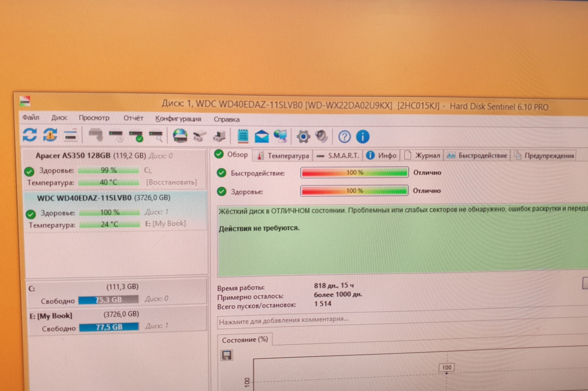588x391 pixels.
Task: Switch to the Быстродействие tab
Action: (x=477, y=156)
